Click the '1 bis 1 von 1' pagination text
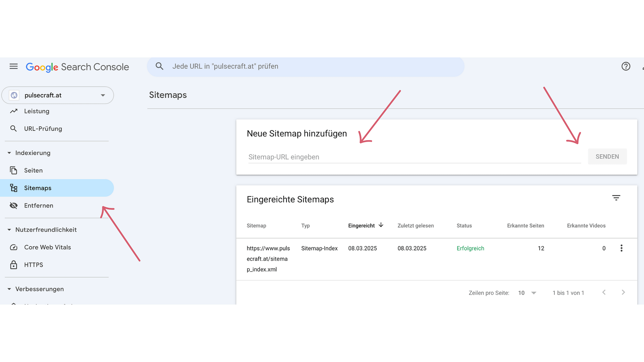The image size is (644, 362). (x=568, y=293)
